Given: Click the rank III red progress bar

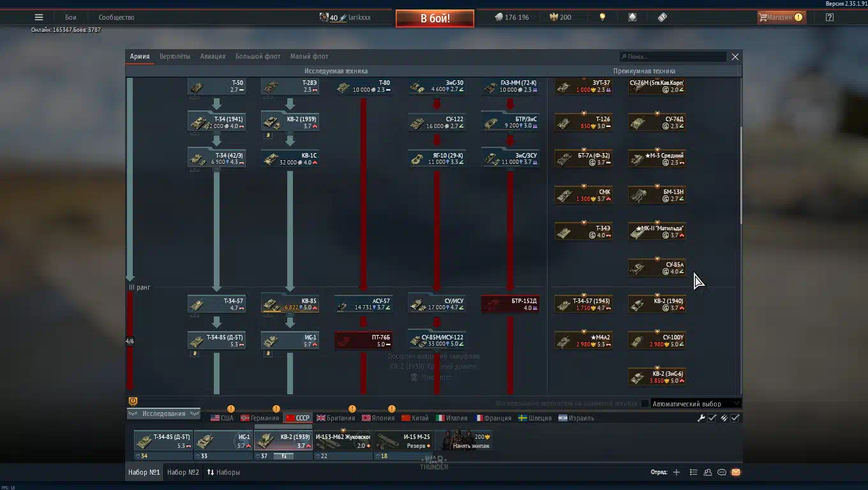Looking at the screenshot, I should tap(130, 340).
